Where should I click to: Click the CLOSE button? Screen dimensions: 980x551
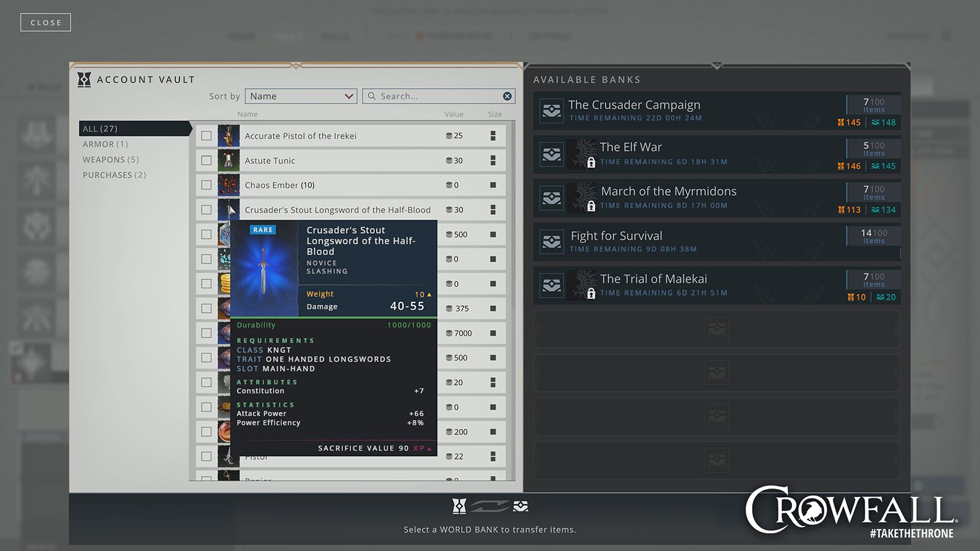point(45,23)
